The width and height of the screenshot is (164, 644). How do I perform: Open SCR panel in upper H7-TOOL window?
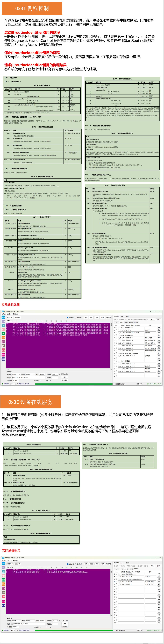click(x=3, y=359)
